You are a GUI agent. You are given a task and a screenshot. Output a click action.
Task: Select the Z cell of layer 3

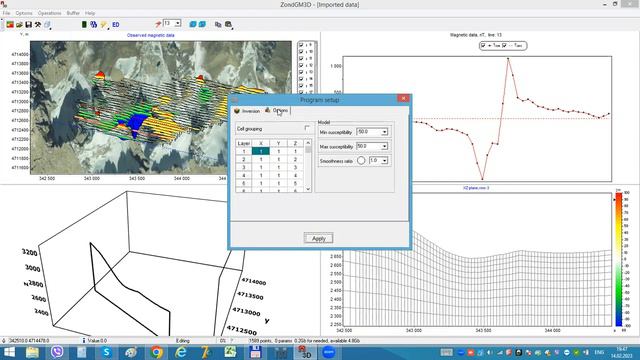(x=296, y=167)
